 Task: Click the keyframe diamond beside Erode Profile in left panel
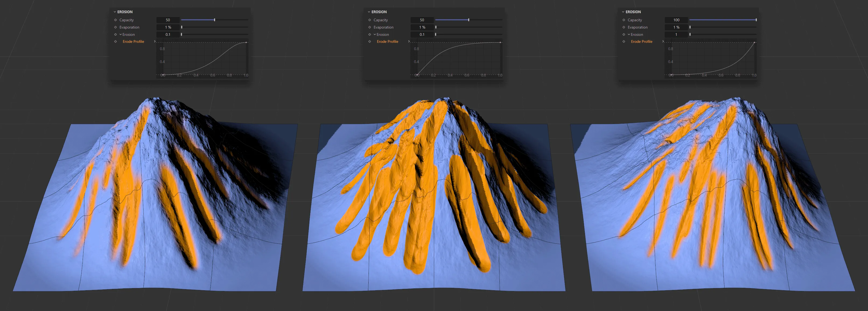115,41
